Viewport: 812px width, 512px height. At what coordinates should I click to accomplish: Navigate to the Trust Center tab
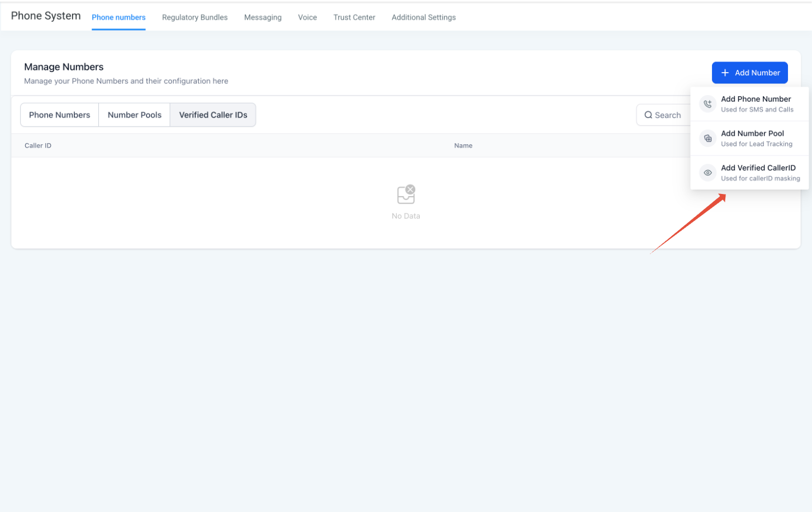(354, 17)
